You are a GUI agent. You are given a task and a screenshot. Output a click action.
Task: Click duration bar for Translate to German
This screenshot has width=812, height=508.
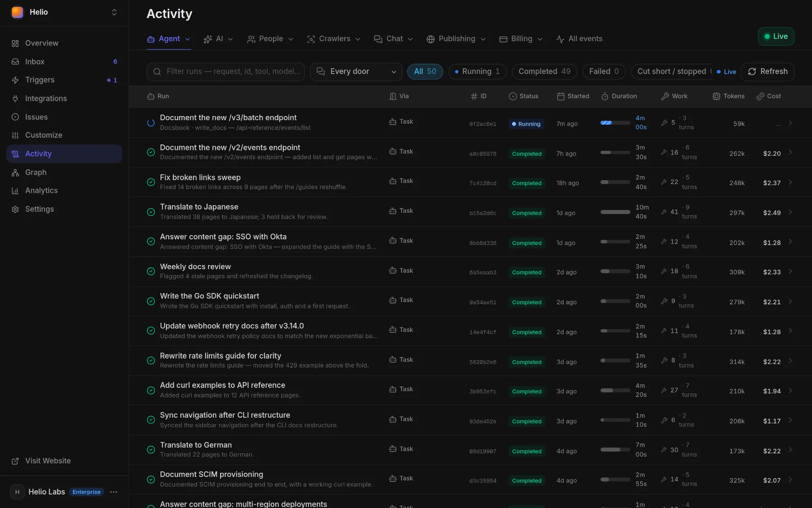615,450
